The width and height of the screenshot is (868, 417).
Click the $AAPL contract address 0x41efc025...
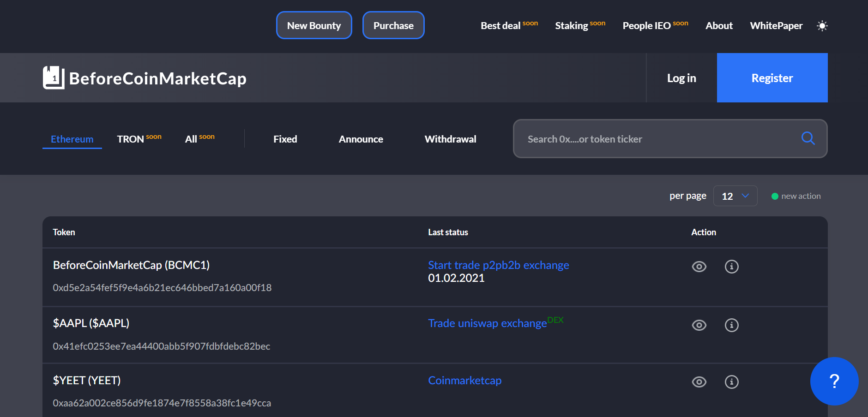tap(162, 346)
